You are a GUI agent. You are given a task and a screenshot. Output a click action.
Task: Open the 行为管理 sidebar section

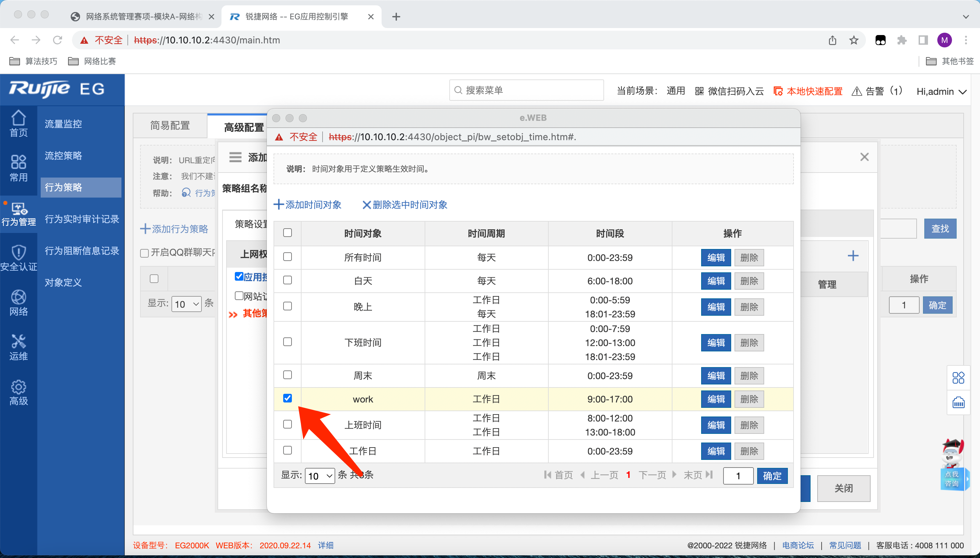(18, 214)
